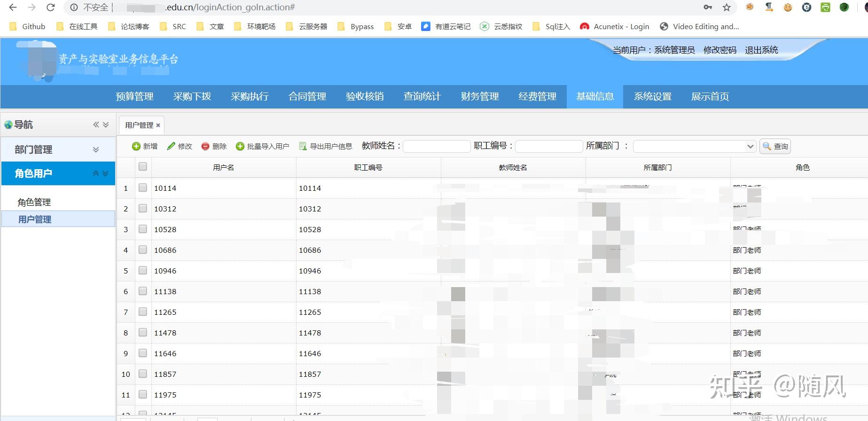Open the 有道云笔记 bookmark
Viewport: 868px width, 421px height.
[x=446, y=26]
